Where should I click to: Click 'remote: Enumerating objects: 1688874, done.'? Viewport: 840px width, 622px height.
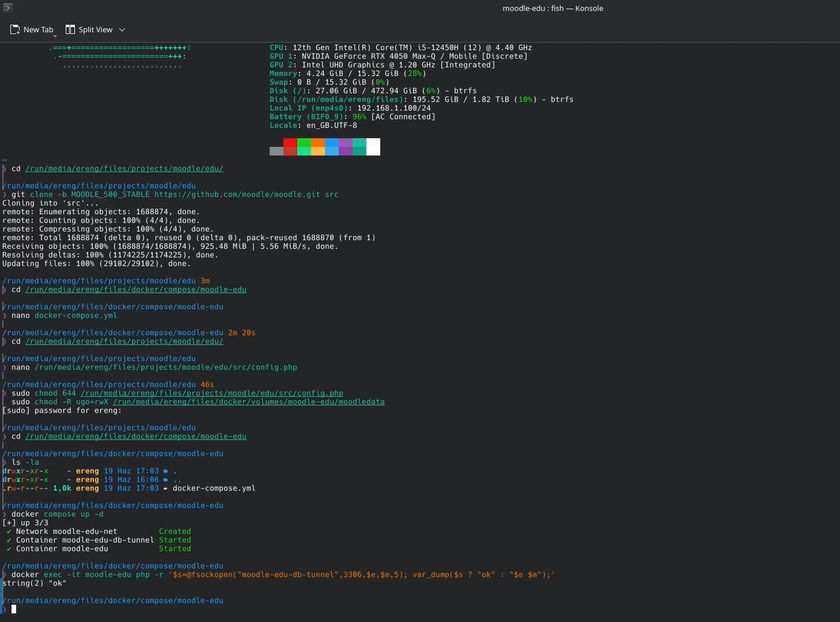(x=101, y=212)
